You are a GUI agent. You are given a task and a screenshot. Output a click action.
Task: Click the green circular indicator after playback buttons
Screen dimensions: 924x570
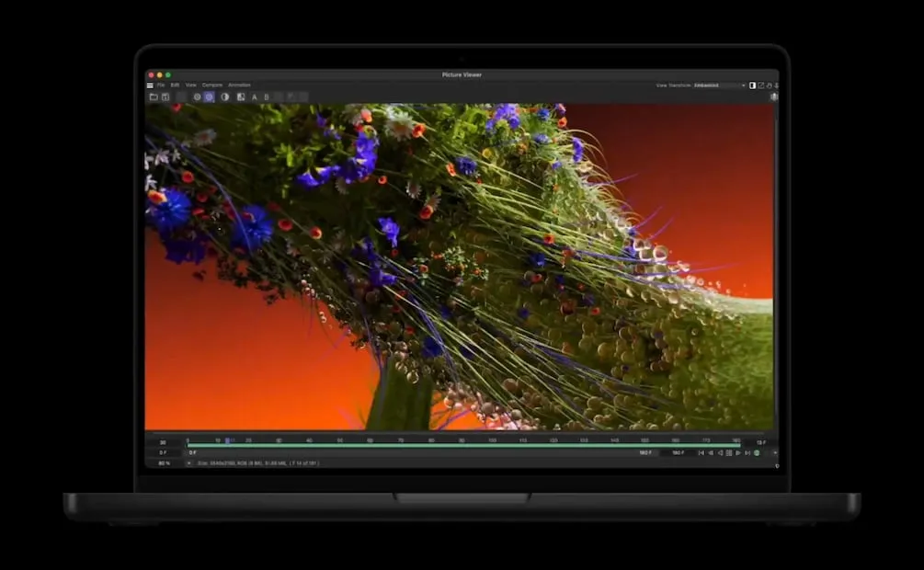click(757, 452)
